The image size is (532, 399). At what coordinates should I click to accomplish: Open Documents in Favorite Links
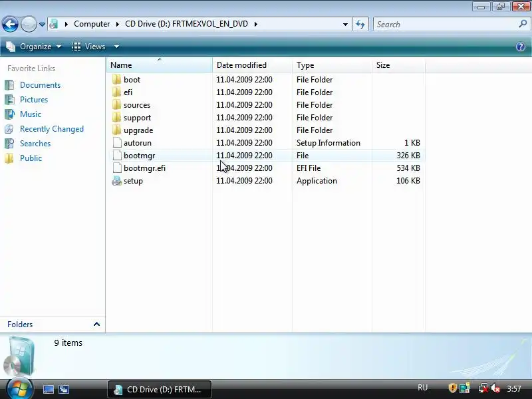pos(40,85)
